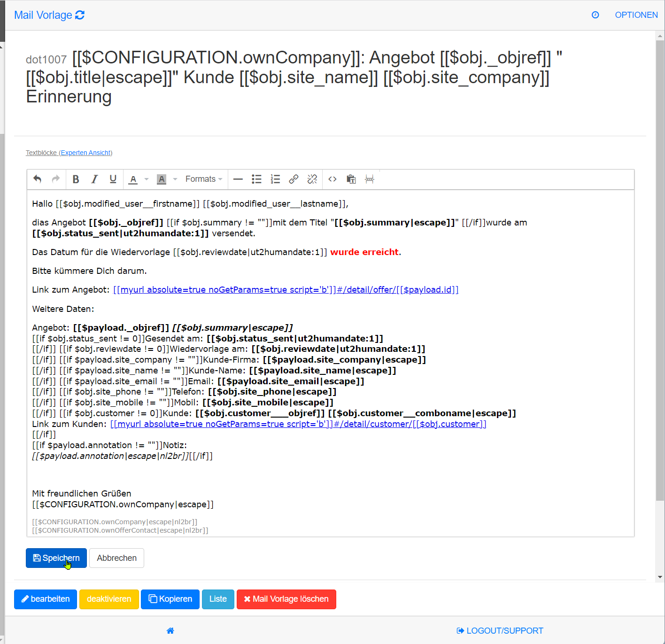The height and width of the screenshot is (644, 665).
Task: Click the 'Mit freundlichen Grüßen' line
Action: [x=82, y=494]
